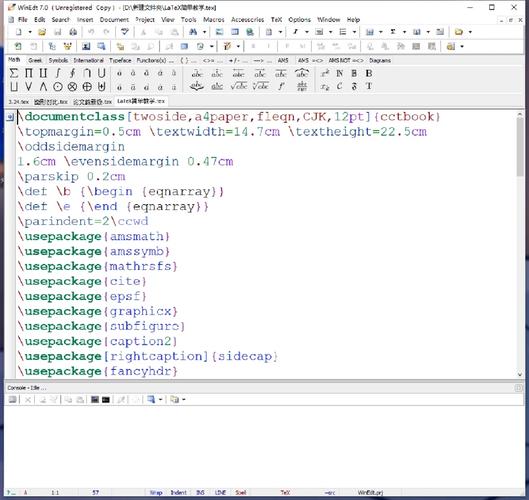Insert the circled times (otimes) symbol
Image resolution: width=529 pixels, height=500 pixels.
(72, 87)
